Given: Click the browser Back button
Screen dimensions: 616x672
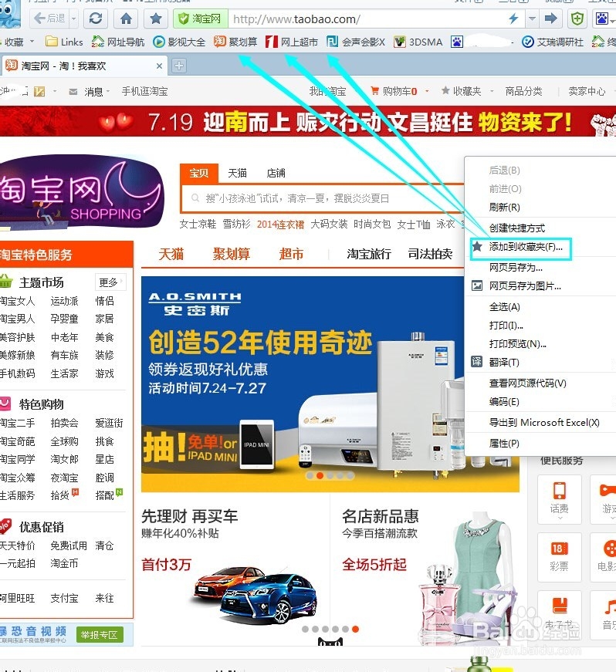Looking at the screenshot, I should tap(49, 19).
